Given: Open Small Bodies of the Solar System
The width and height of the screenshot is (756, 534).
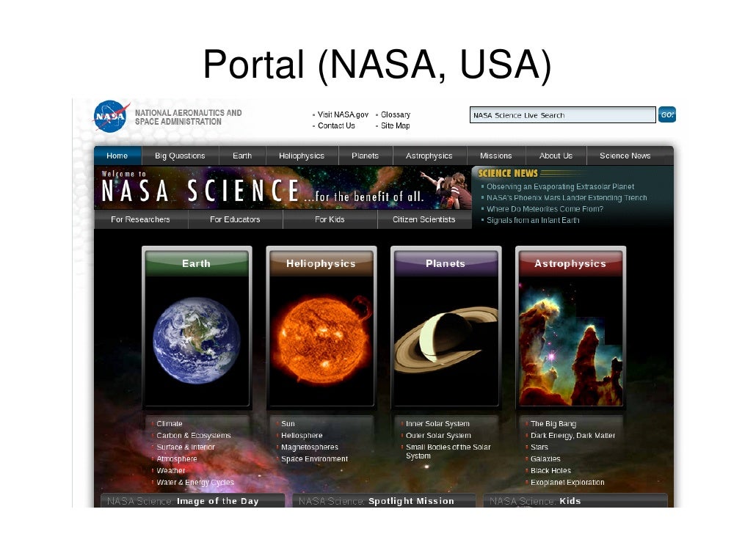Looking at the screenshot, I should coord(448,452).
